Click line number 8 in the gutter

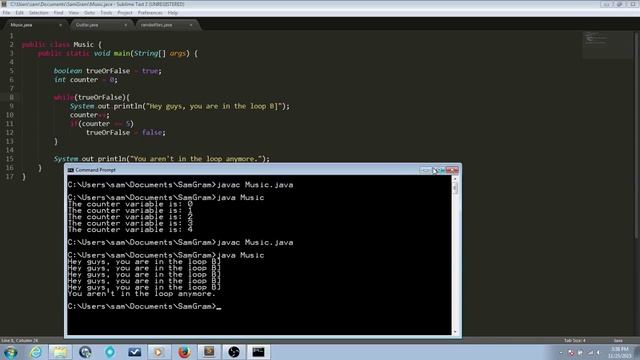point(11,97)
